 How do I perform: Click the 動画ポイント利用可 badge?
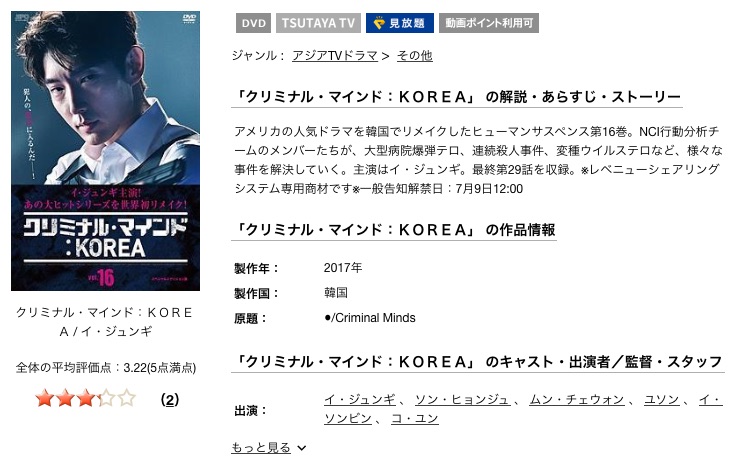pyautogui.click(x=489, y=23)
